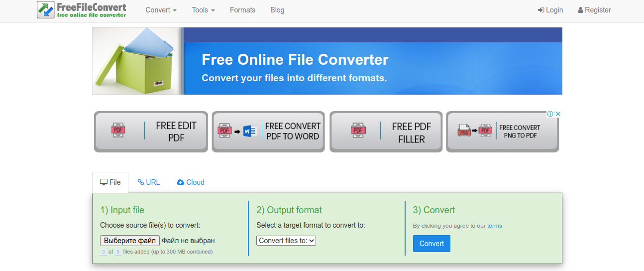Click the blue Convert button
The image size is (644, 271).
(431, 244)
